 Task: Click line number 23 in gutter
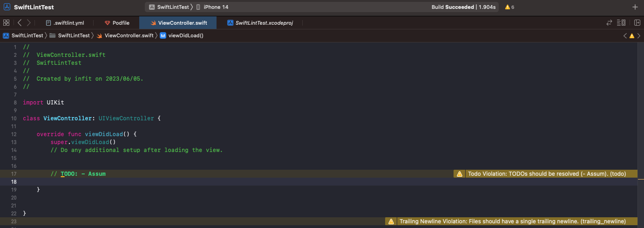[14, 221]
